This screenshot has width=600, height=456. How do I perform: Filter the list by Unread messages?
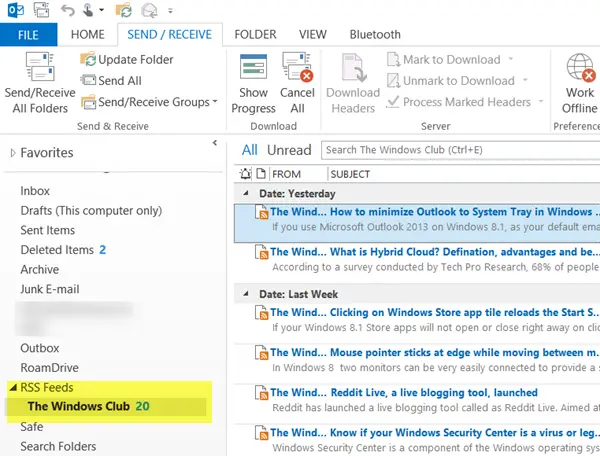pos(289,150)
